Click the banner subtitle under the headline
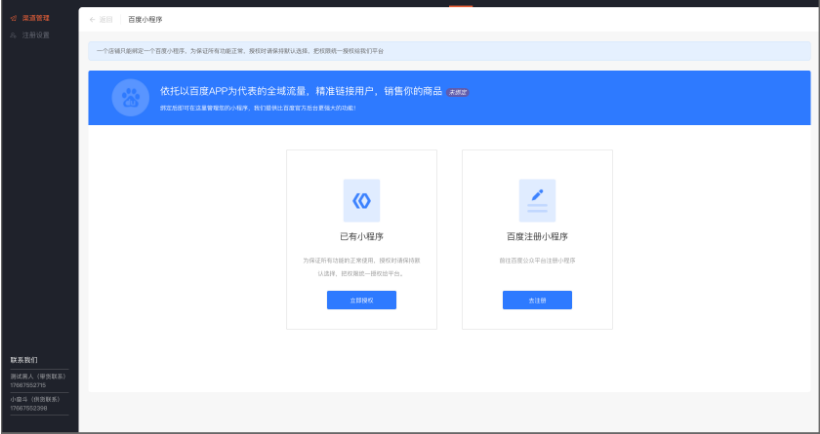820x434 pixels. pos(258,108)
